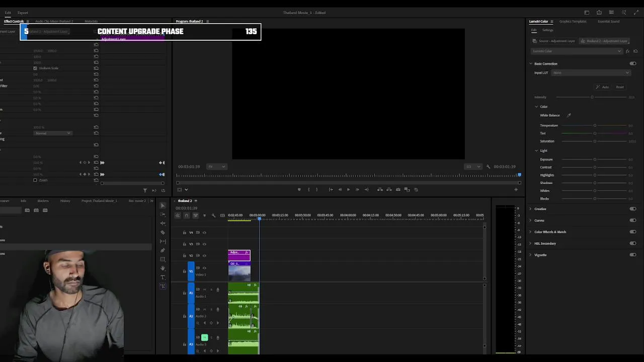Click Mark In button in Program Monitor
Viewport: 644px width, 362px height.
[x=308, y=190]
